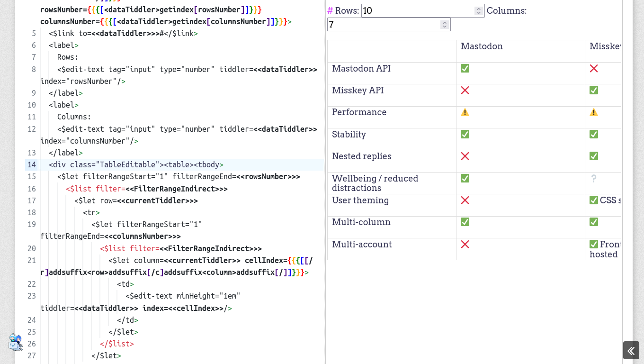The image size is (644, 364).
Task: Place cursor on the </label> tag in line 9
Action: (66, 93)
